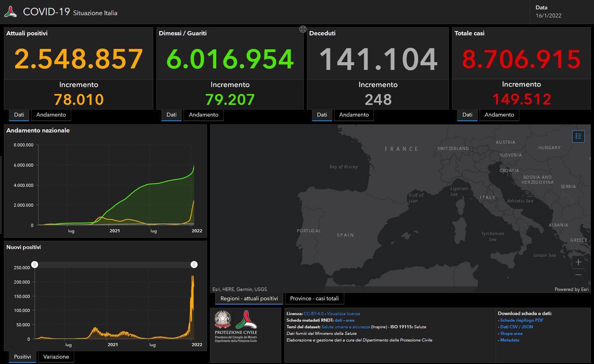Click the right handle of Nuovi positivi slider

[194, 265]
